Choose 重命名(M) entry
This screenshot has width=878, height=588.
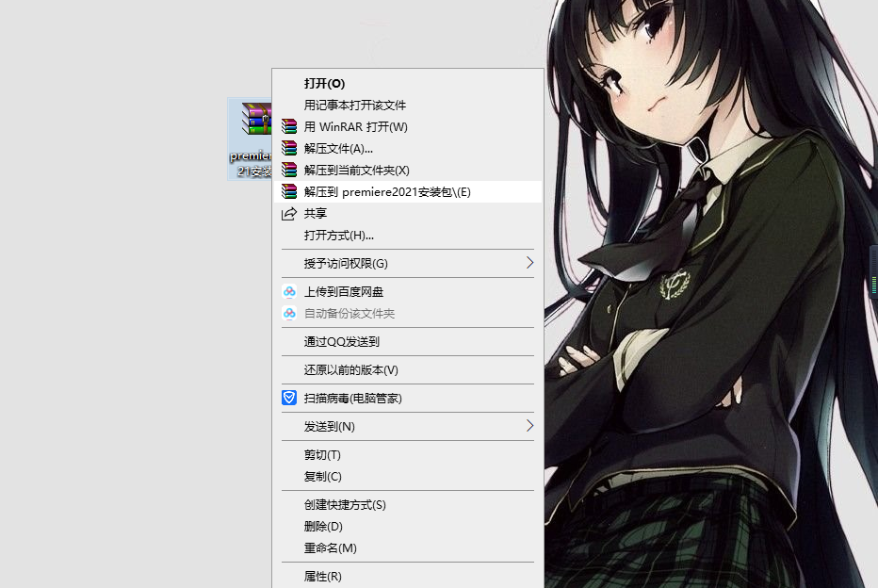coord(408,548)
